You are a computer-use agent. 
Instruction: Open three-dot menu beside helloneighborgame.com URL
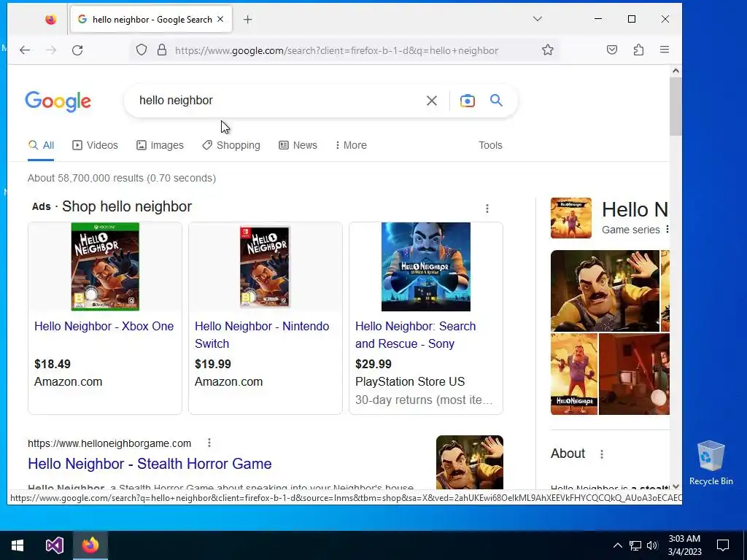pyautogui.click(x=209, y=443)
